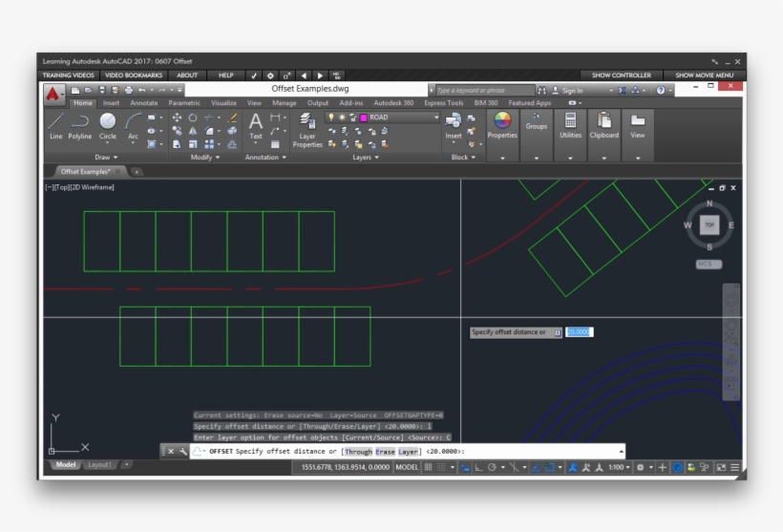Select the Offset Examples drawing tab
Screen dimensions: 783x532
[85, 171]
